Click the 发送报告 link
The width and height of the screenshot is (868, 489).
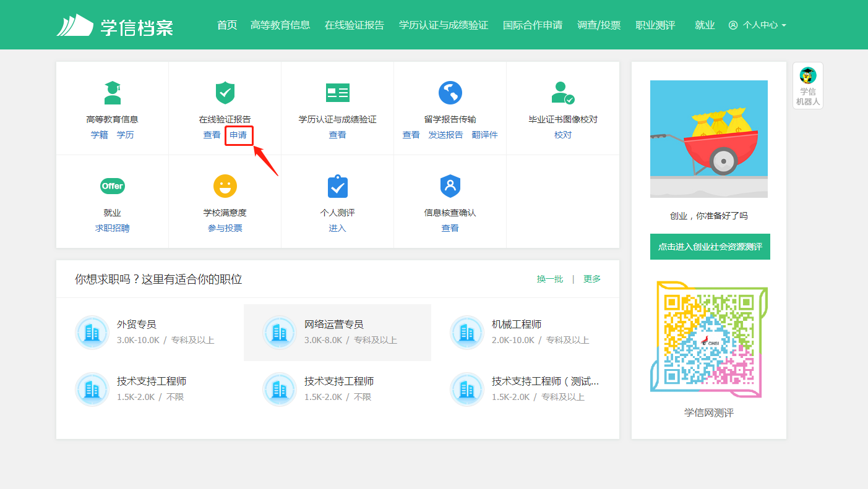click(445, 135)
